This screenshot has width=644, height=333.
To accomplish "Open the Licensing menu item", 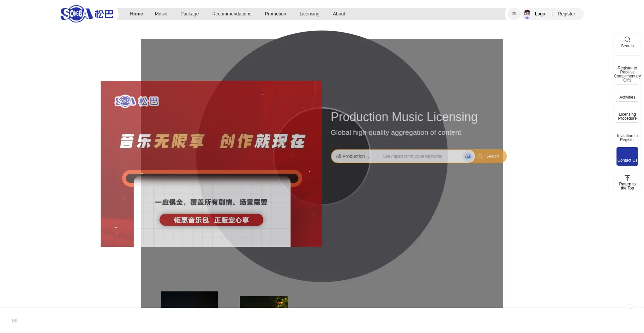I will click(309, 14).
